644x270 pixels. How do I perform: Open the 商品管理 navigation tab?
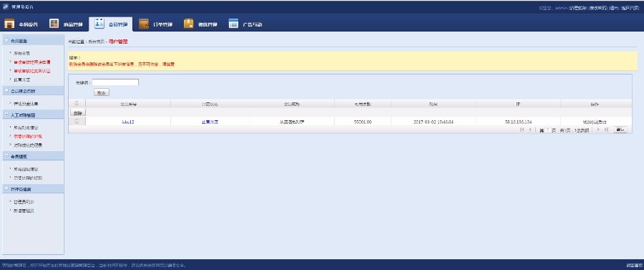click(73, 24)
